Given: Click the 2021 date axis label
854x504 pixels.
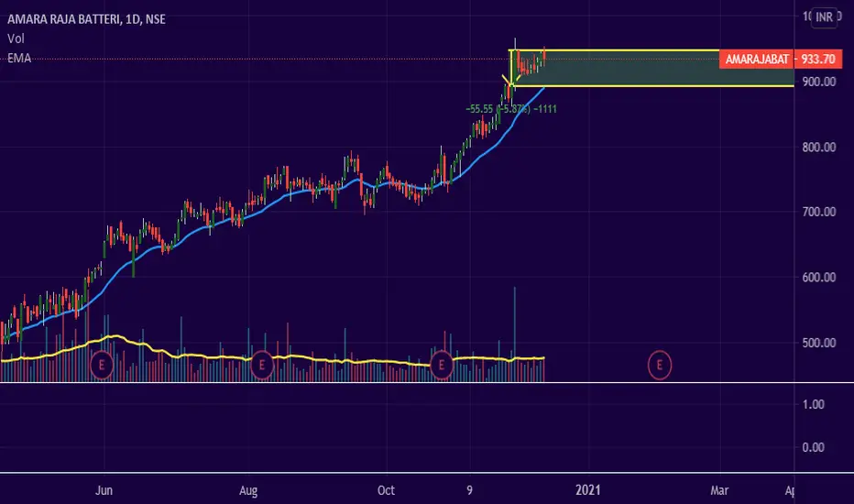Looking at the screenshot, I should click(x=588, y=490).
